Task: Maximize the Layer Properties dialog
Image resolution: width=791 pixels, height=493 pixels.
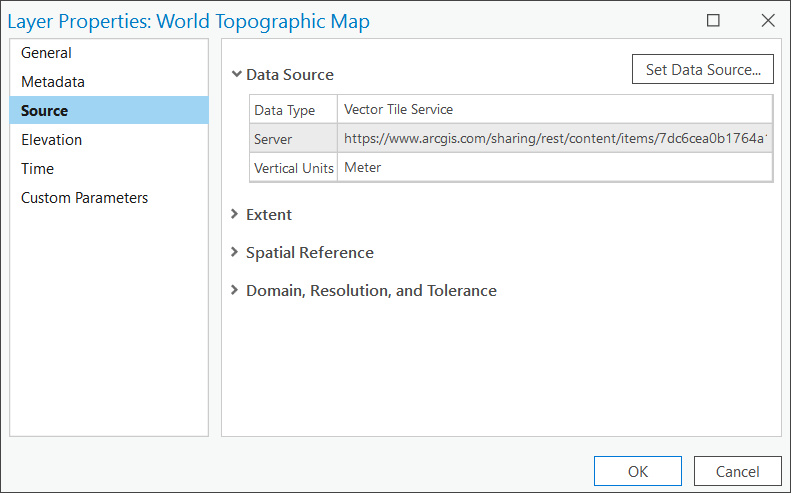Action: [713, 20]
